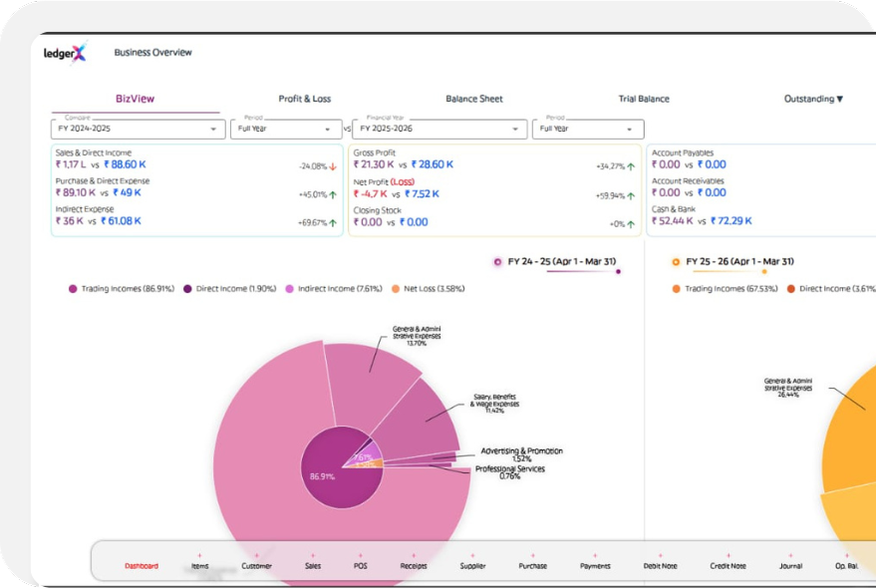Click the plus icon above Receipts
Image resolution: width=876 pixels, height=588 pixels.
pyautogui.click(x=413, y=555)
